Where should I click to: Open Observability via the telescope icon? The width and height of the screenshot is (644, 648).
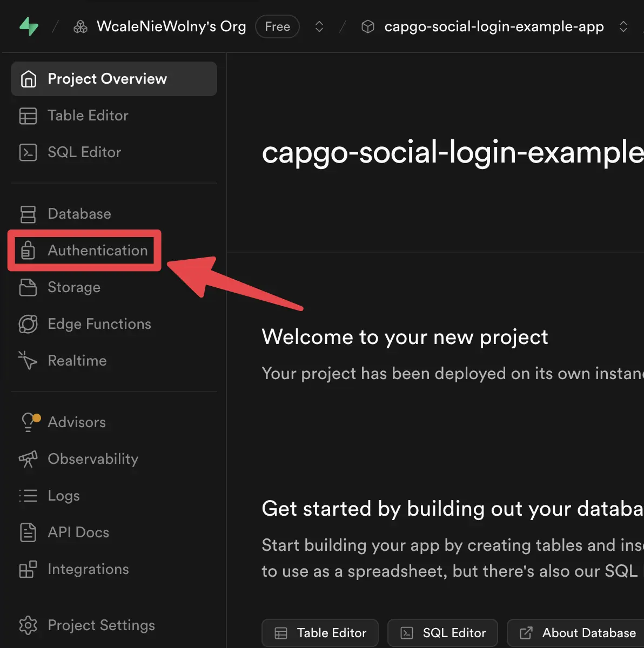coord(28,459)
